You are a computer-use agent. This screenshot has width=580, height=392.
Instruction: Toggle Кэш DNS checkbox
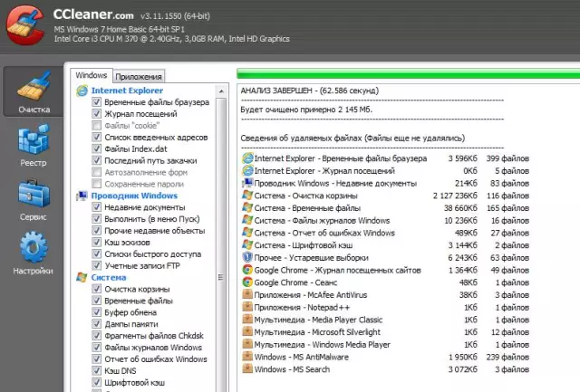(x=97, y=370)
